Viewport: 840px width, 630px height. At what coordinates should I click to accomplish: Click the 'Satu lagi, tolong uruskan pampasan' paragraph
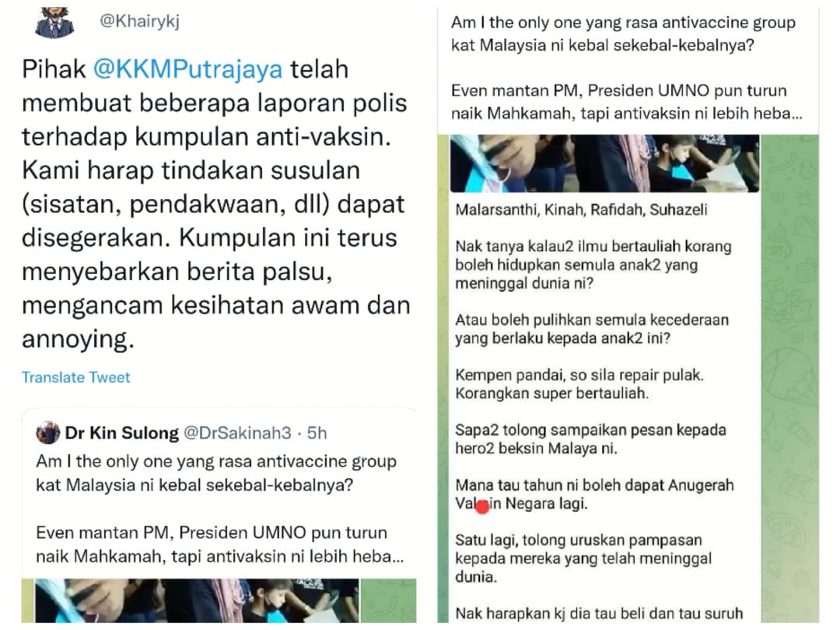pyautogui.click(x=583, y=558)
